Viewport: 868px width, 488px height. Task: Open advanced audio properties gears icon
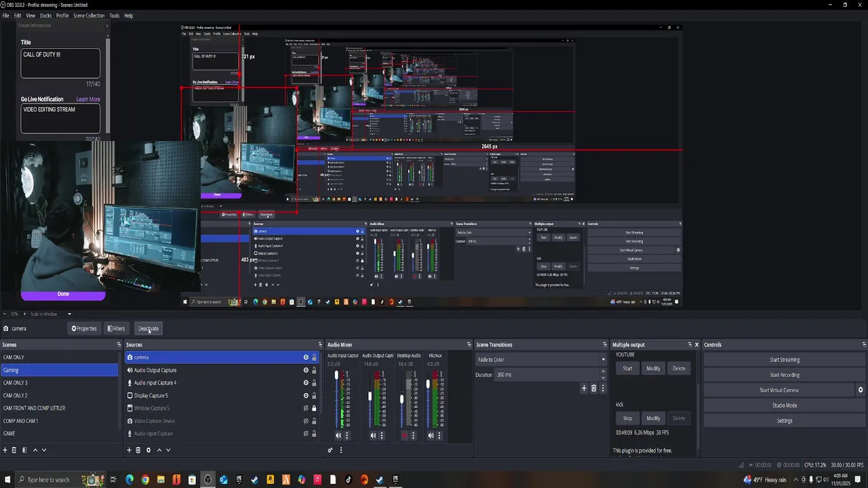coord(330,450)
